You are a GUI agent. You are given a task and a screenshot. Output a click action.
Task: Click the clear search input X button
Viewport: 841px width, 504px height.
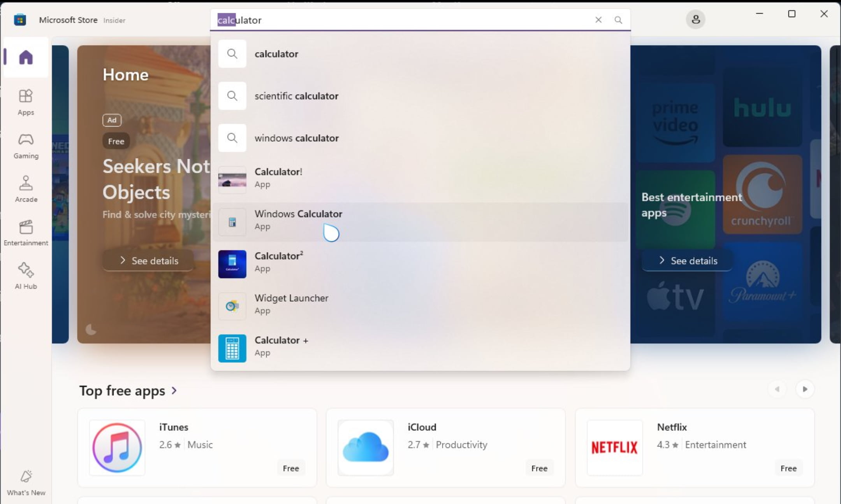point(598,19)
